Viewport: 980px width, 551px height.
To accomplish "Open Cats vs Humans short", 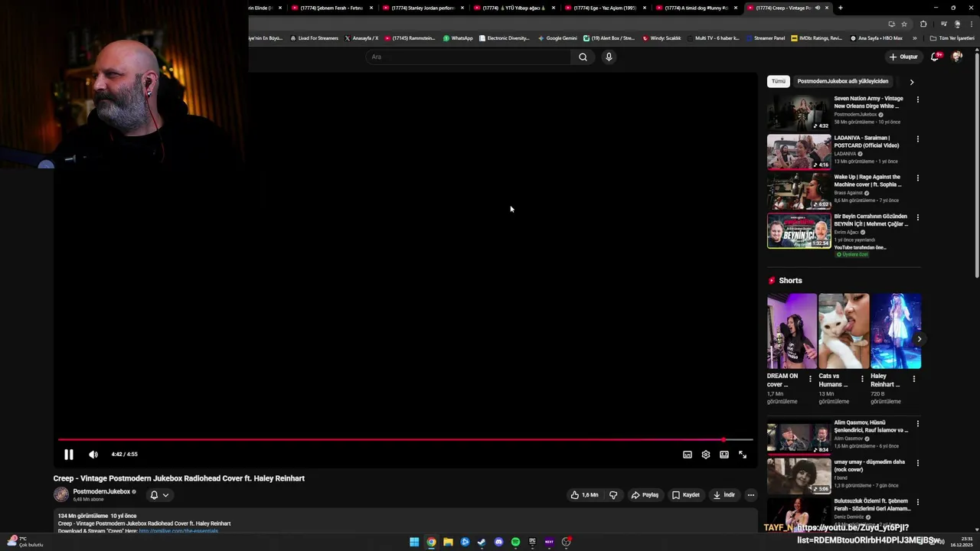I will point(844,331).
